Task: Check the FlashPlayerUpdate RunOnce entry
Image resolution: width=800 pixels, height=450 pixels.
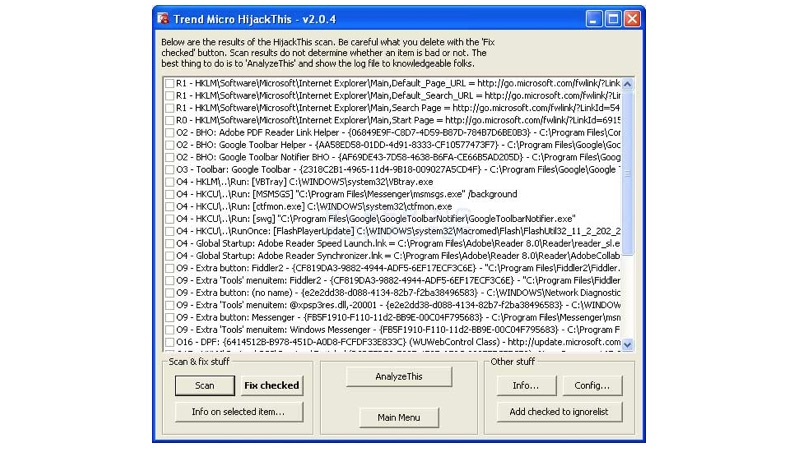Action: pyautogui.click(x=169, y=231)
